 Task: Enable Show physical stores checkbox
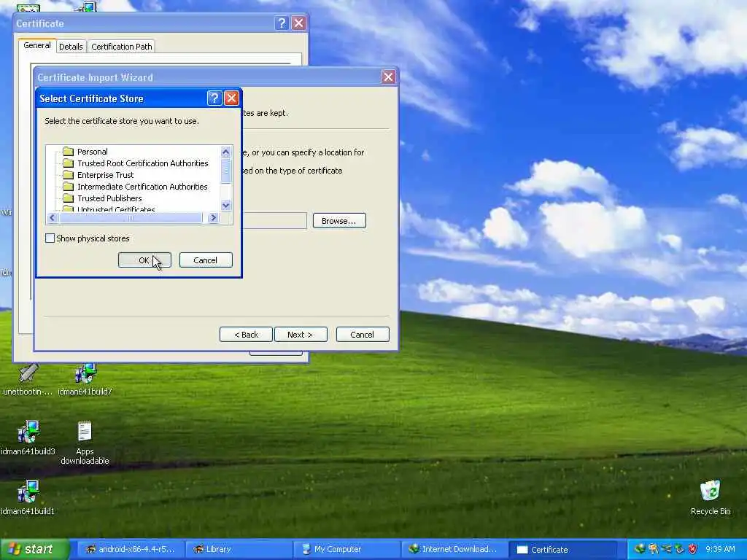(50, 238)
